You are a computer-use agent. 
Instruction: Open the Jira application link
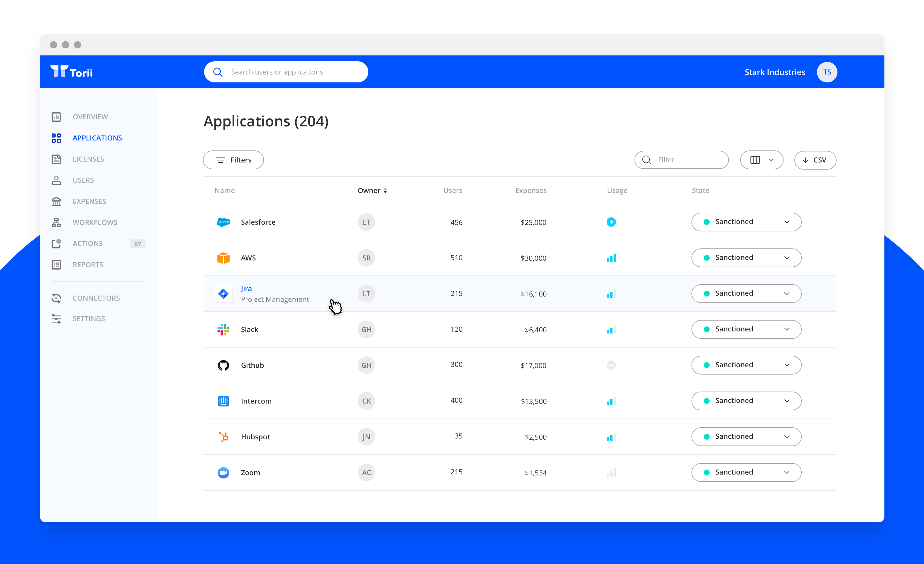(246, 288)
